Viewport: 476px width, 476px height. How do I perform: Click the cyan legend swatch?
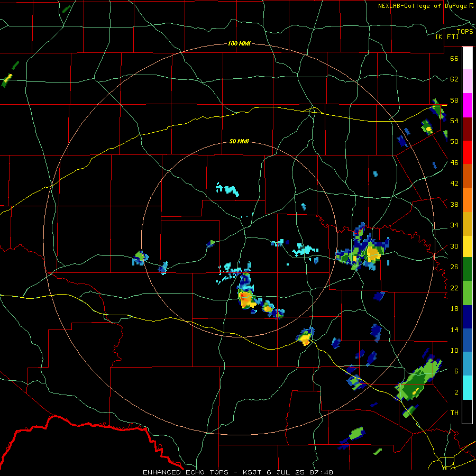(467, 388)
